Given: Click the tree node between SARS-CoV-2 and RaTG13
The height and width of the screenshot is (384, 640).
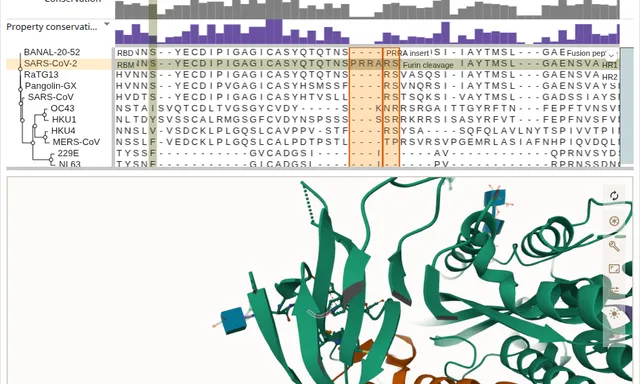Looking at the screenshot, I should [x=20, y=69].
